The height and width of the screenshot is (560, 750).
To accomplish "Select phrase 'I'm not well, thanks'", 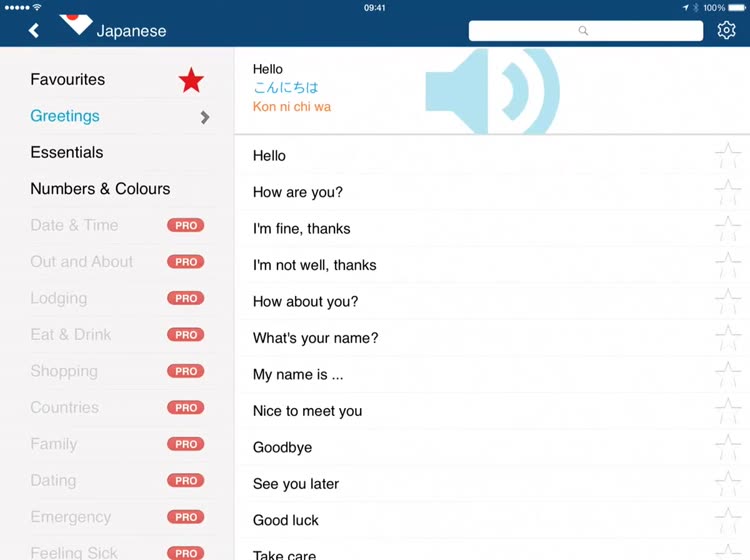I will pos(492,265).
